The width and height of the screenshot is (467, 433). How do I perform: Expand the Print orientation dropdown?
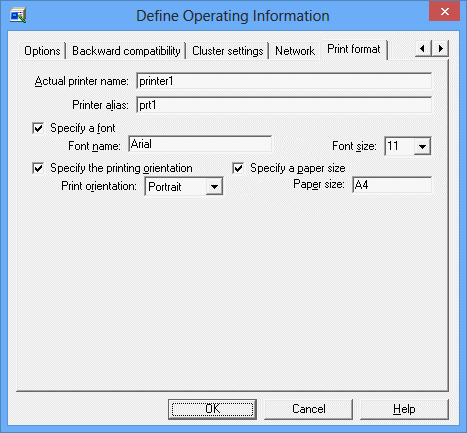coord(214,186)
